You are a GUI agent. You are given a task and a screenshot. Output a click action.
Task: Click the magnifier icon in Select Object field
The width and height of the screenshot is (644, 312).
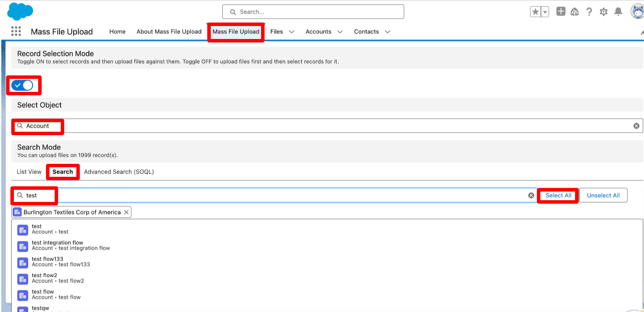[x=20, y=126]
